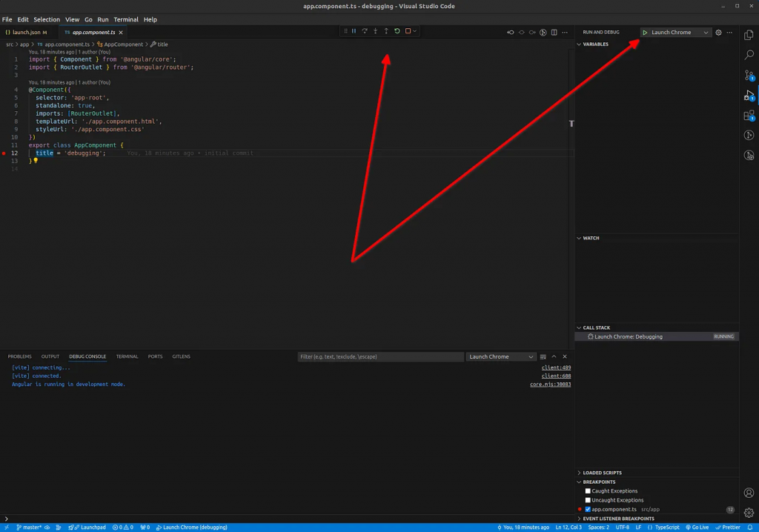This screenshot has width=759, height=532.
Task: Open the Extensions view in activity bar
Action: tap(749, 116)
